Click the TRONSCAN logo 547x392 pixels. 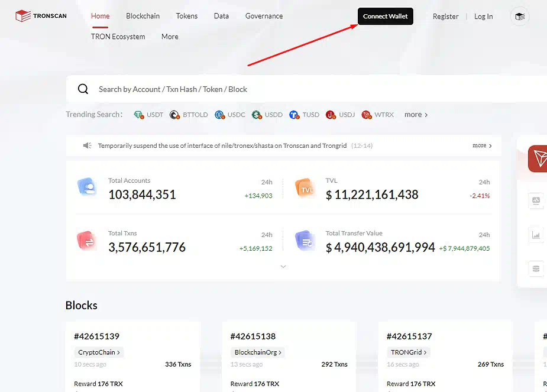click(x=41, y=16)
